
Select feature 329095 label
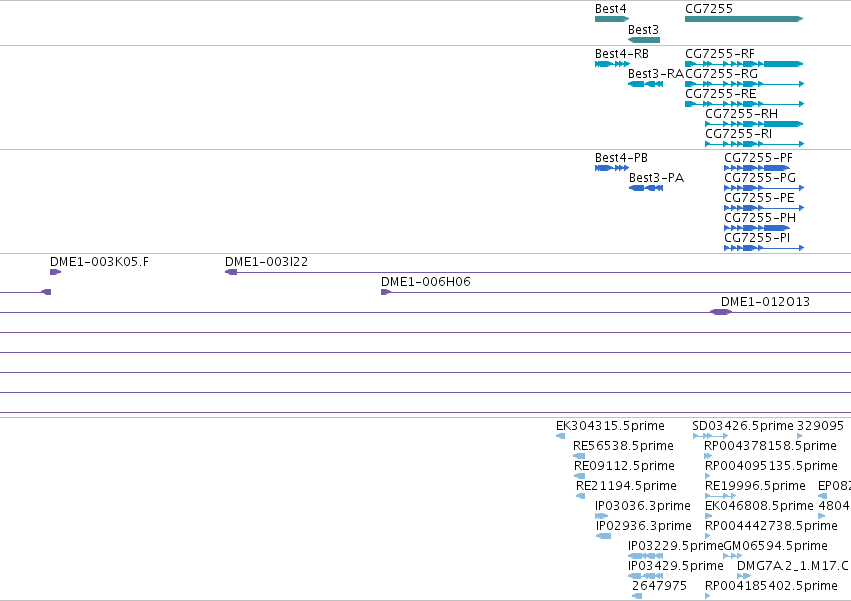coord(821,426)
